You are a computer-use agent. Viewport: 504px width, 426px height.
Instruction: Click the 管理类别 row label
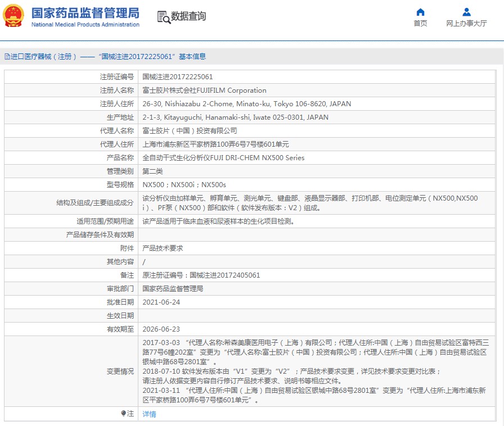tap(120, 171)
